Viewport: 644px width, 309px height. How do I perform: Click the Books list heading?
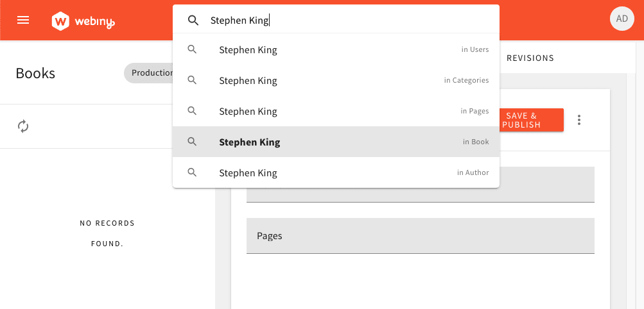point(35,74)
